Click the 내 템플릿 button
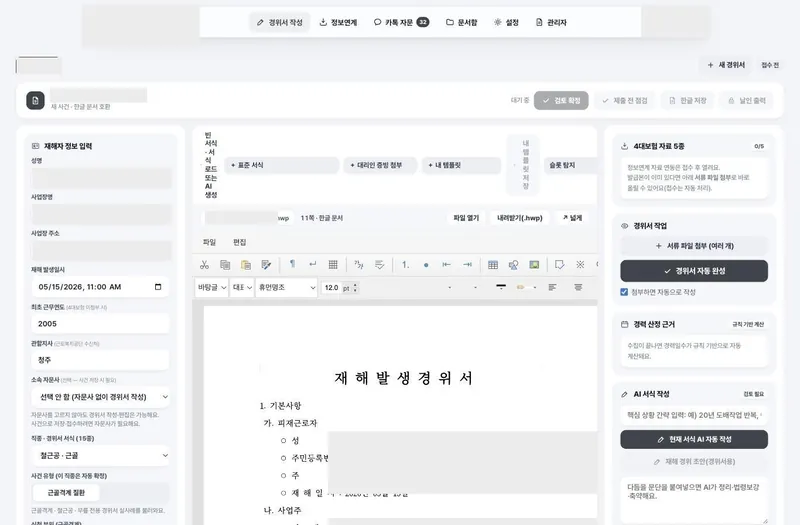Image resolution: width=800 pixels, height=525 pixels. tap(461, 165)
